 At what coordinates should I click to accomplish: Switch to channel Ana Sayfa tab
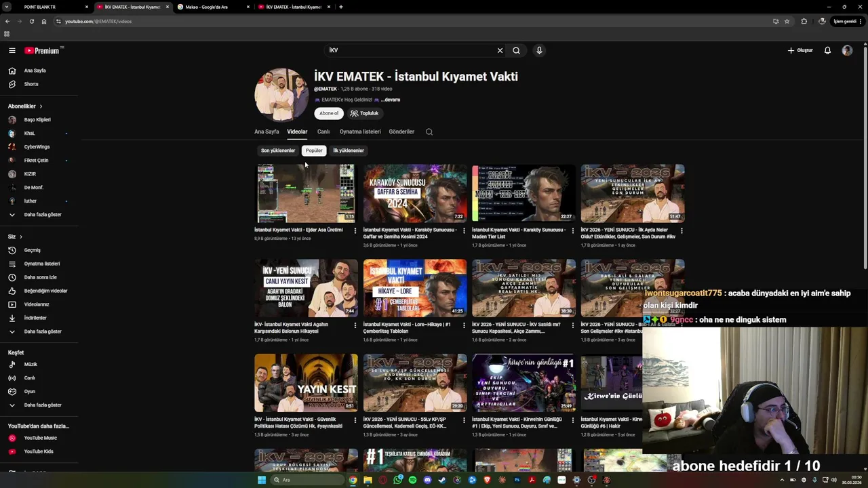(x=267, y=131)
